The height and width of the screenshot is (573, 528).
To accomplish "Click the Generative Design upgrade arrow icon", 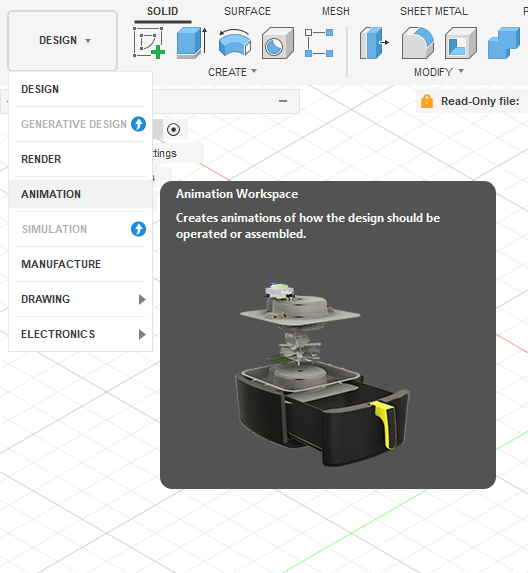I will pos(138,124).
